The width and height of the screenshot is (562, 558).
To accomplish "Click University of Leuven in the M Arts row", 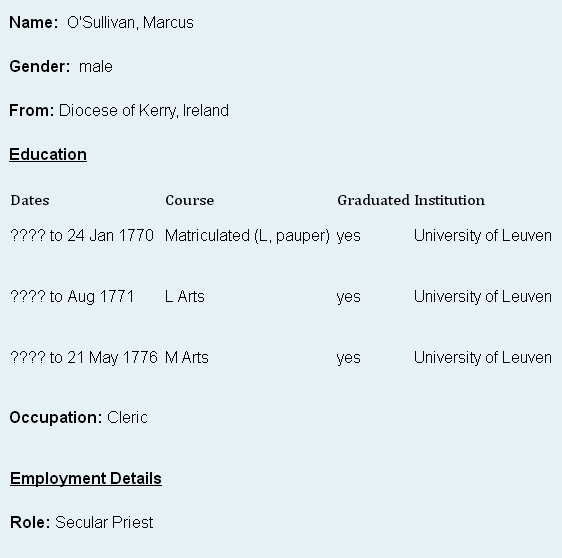I will (483, 357).
